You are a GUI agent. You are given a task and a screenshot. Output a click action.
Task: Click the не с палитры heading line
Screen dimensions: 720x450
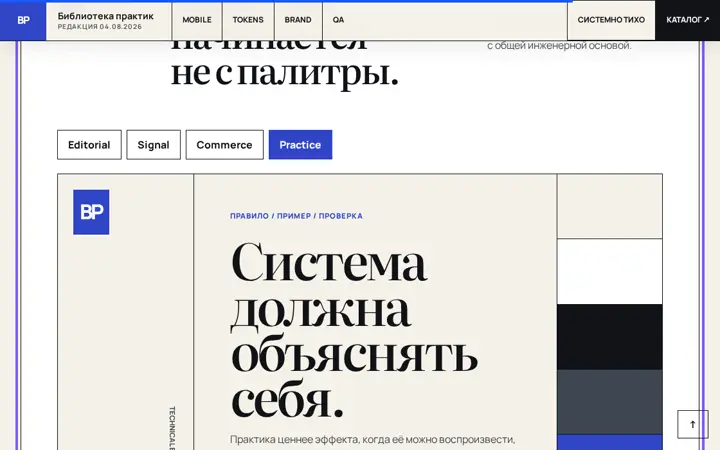285,74
